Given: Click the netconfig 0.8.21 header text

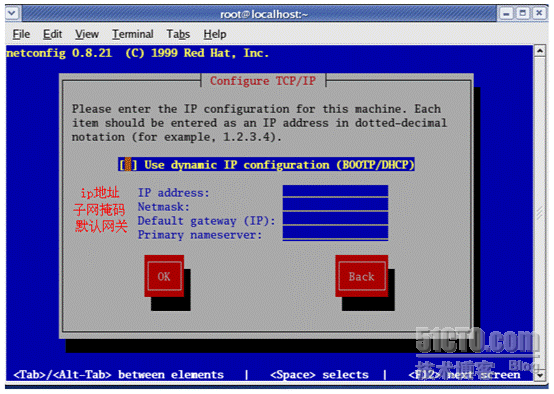Looking at the screenshot, I should (x=138, y=53).
